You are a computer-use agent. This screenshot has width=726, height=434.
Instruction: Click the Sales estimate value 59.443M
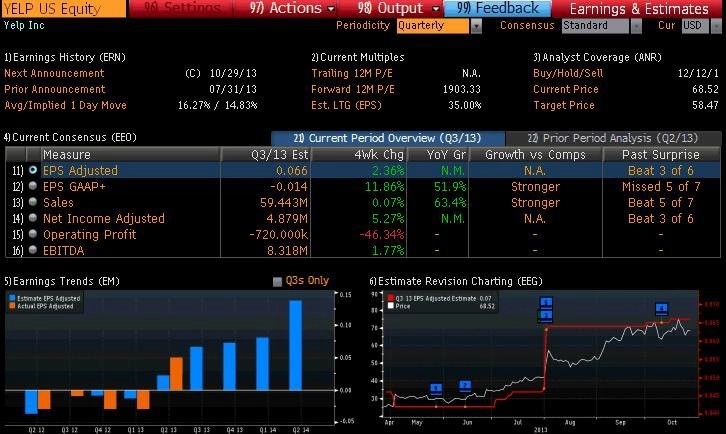coord(284,203)
